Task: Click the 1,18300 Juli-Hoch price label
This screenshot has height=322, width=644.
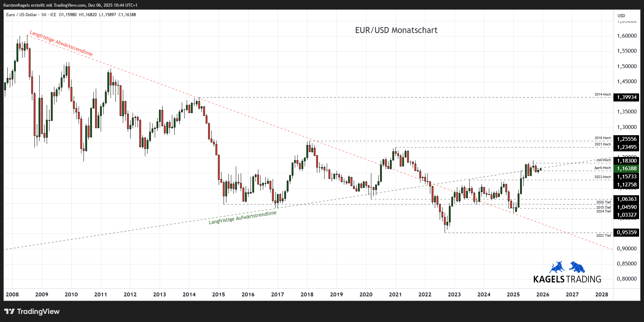Action: [x=626, y=161]
